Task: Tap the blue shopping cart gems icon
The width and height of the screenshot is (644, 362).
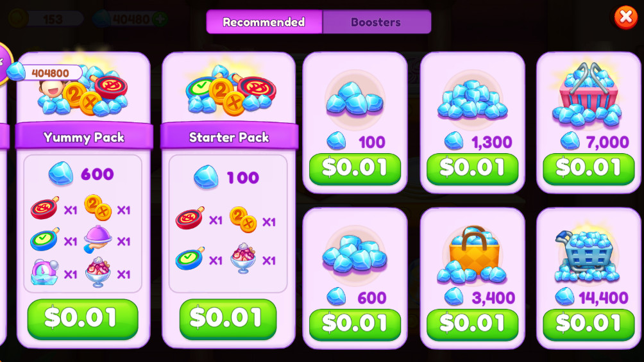Action: pos(588,256)
